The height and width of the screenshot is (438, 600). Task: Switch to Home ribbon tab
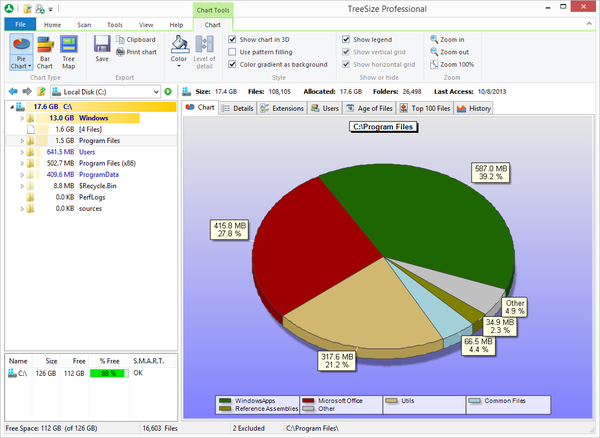[x=52, y=24]
